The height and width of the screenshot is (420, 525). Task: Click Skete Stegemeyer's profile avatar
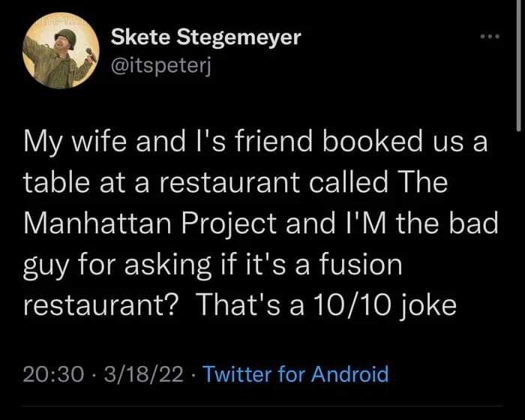(58, 53)
